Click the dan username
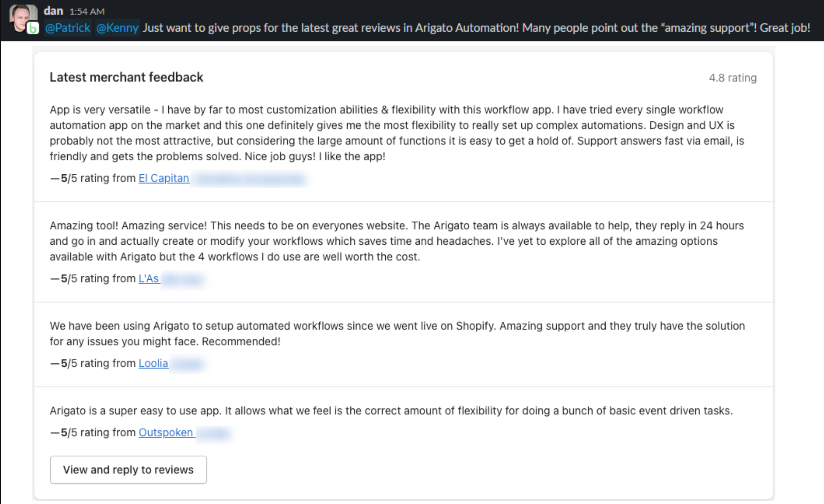 [x=53, y=11]
